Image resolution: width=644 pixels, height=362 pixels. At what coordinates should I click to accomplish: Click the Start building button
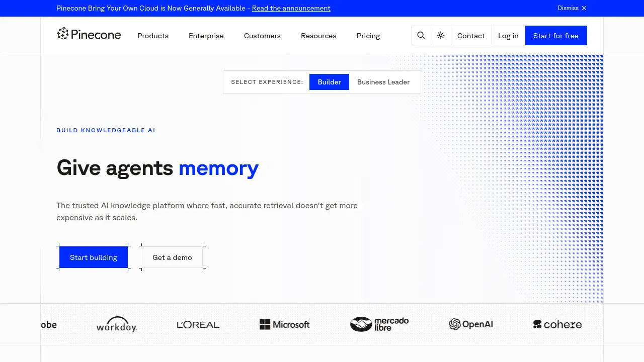tap(94, 257)
